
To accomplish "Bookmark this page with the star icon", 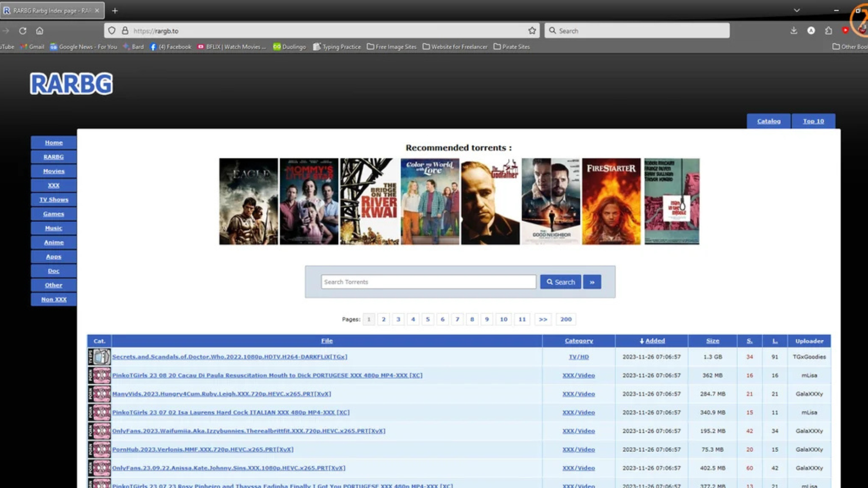I will [x=532, y=31].
